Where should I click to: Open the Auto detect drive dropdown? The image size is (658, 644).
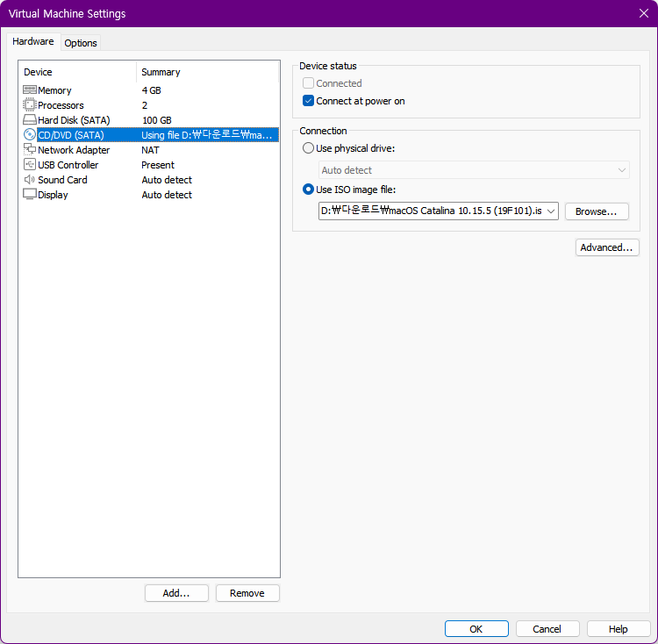click(x=474, y=170)
